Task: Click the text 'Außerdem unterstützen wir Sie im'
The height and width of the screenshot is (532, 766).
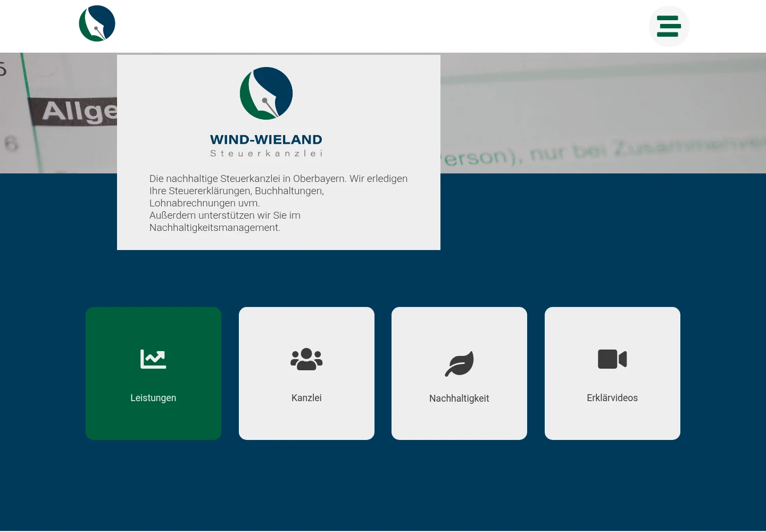Action: [225, 215]
